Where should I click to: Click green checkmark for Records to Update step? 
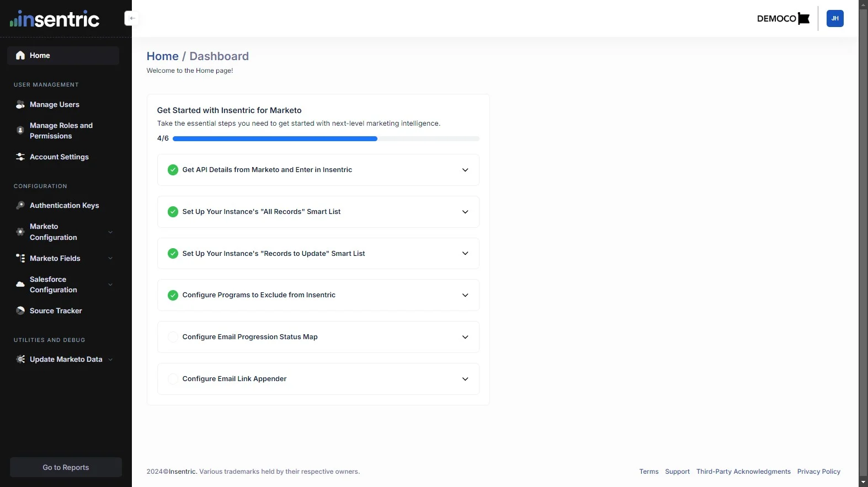pos(173,254)
